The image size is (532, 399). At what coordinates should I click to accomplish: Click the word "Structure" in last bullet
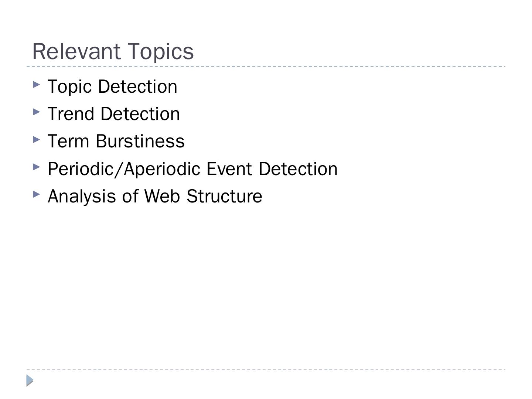point(224,197)
